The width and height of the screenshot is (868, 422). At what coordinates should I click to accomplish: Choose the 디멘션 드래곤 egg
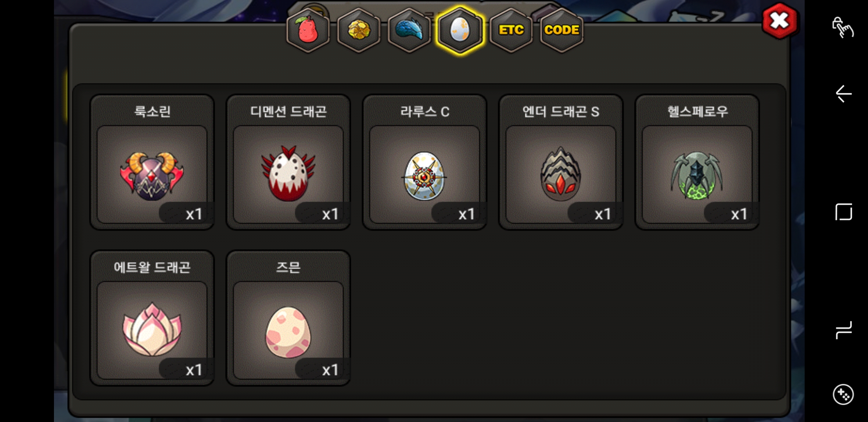(288, 174)
